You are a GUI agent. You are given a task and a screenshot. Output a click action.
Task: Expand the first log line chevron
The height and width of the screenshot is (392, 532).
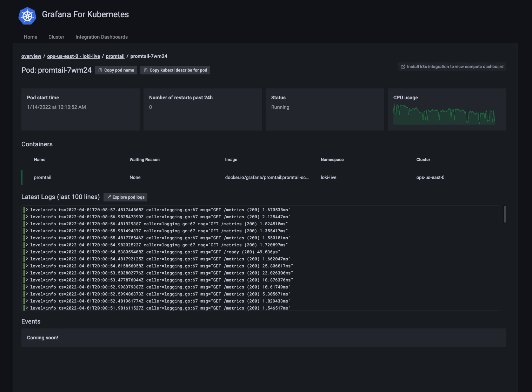pyautogui.click(x=27, y=210)
